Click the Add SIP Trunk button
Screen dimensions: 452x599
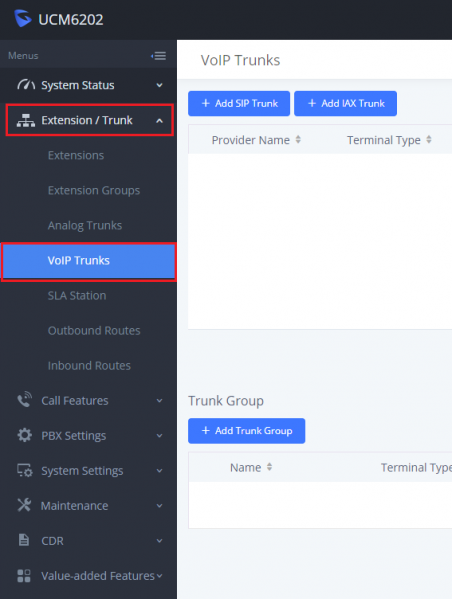[x=239, y=104]
